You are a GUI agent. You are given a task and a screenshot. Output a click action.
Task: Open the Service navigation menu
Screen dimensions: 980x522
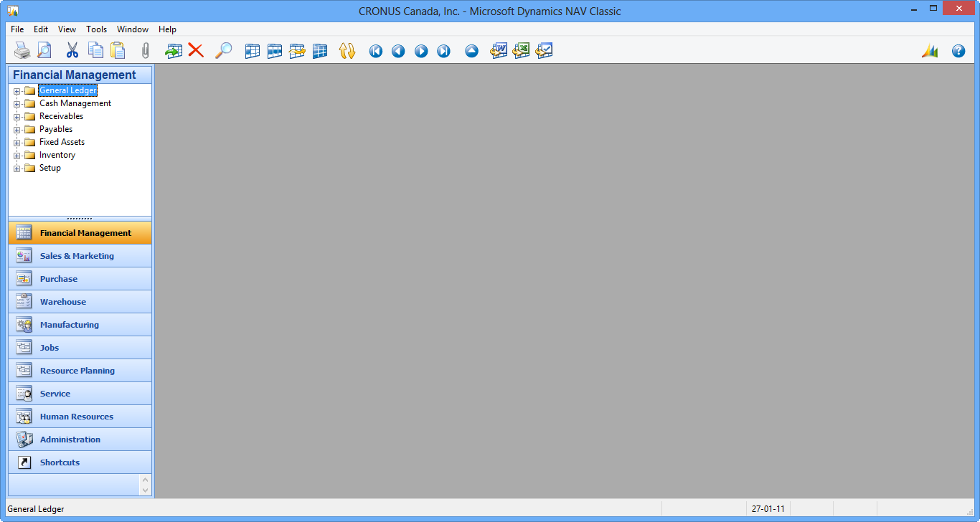[x=80, y=394]
